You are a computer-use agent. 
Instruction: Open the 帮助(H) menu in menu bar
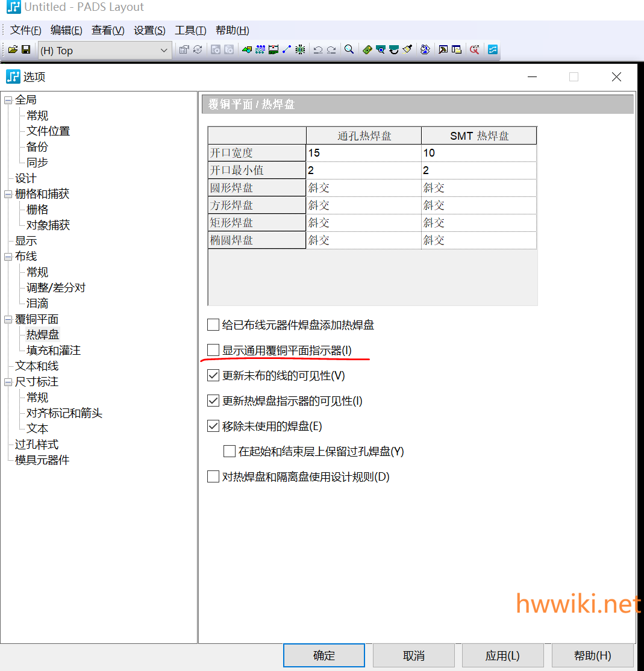pyautogui.click(x=233, y=30)
